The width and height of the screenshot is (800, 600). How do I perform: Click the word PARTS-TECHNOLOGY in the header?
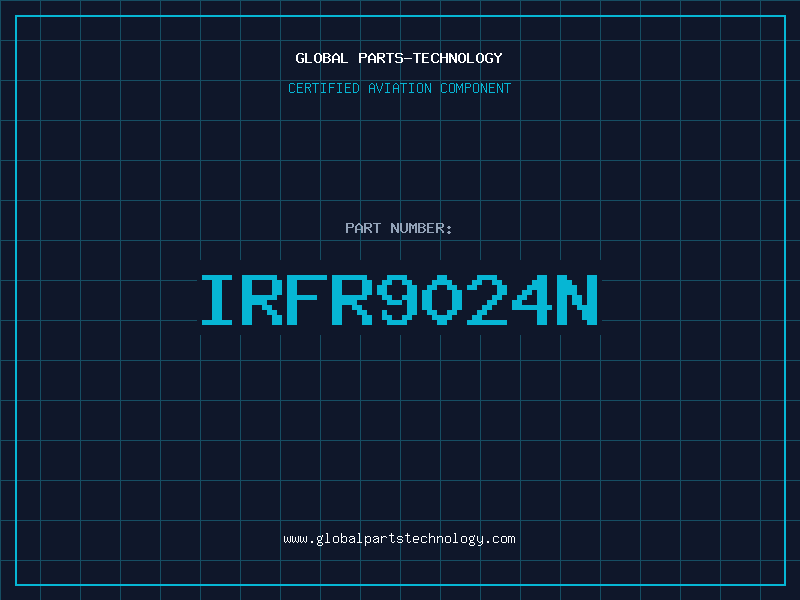click(430, 58)
